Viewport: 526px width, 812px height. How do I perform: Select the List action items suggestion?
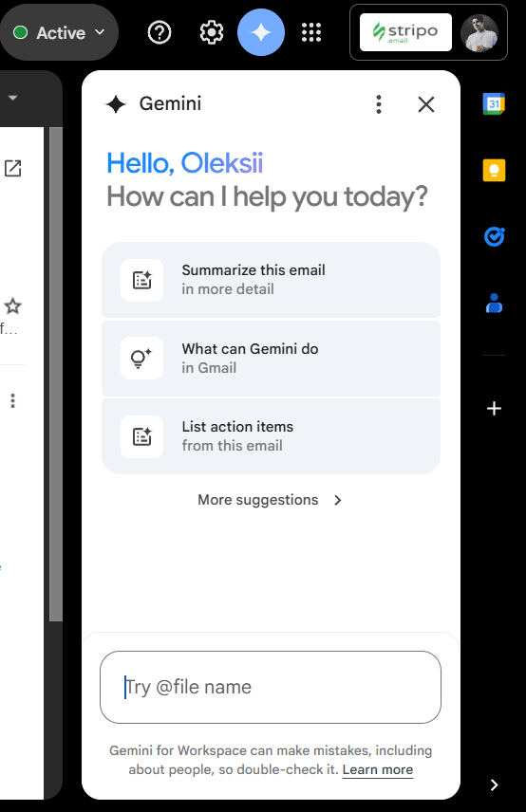pyautogui.click(x=271, y=436)
